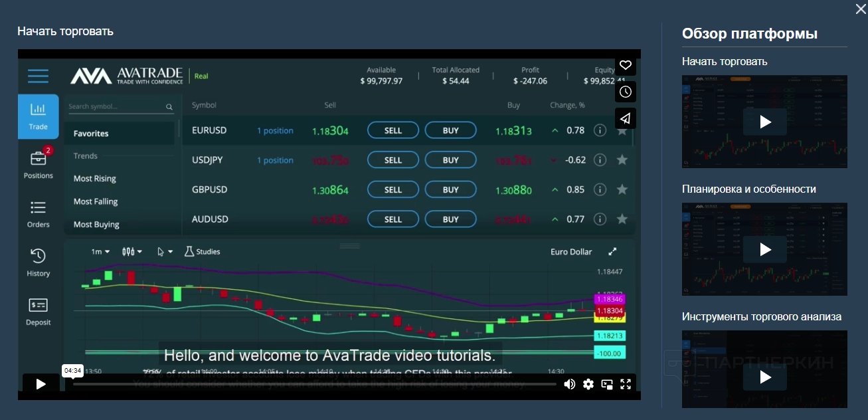This screenshot has height=420, width=868.
Task: Click the video progress bar
Action: 315,384
